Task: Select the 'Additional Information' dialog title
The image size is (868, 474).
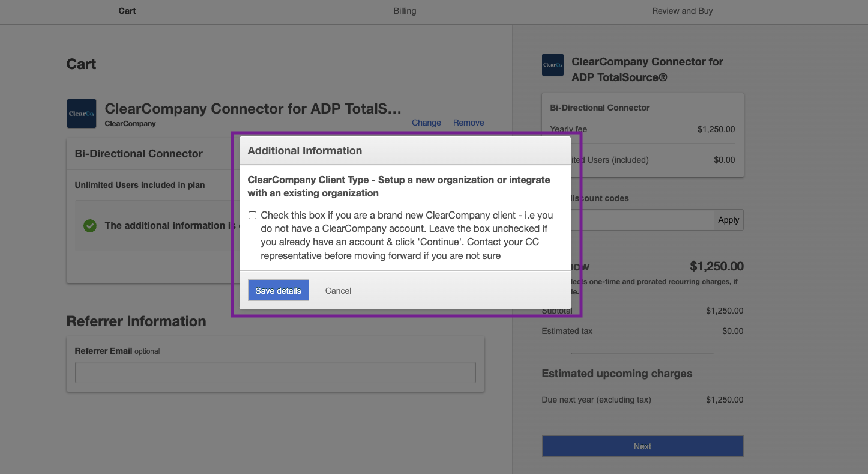Action: pyautogui.click(x=305, y=151)
